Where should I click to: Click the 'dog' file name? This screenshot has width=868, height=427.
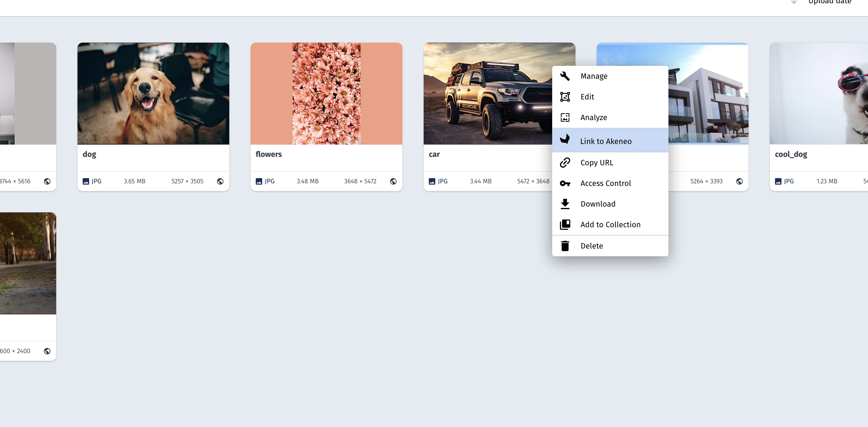pyautogui.click(x=89, y=154)
